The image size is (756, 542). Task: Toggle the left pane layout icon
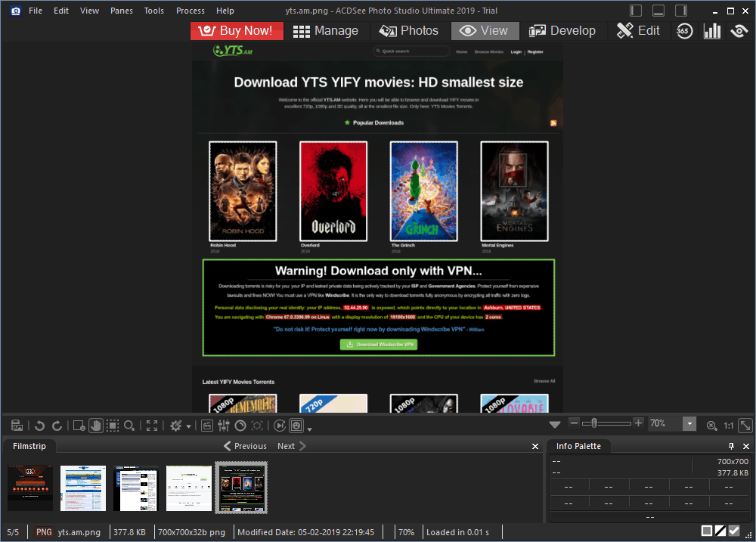point(636,11)
